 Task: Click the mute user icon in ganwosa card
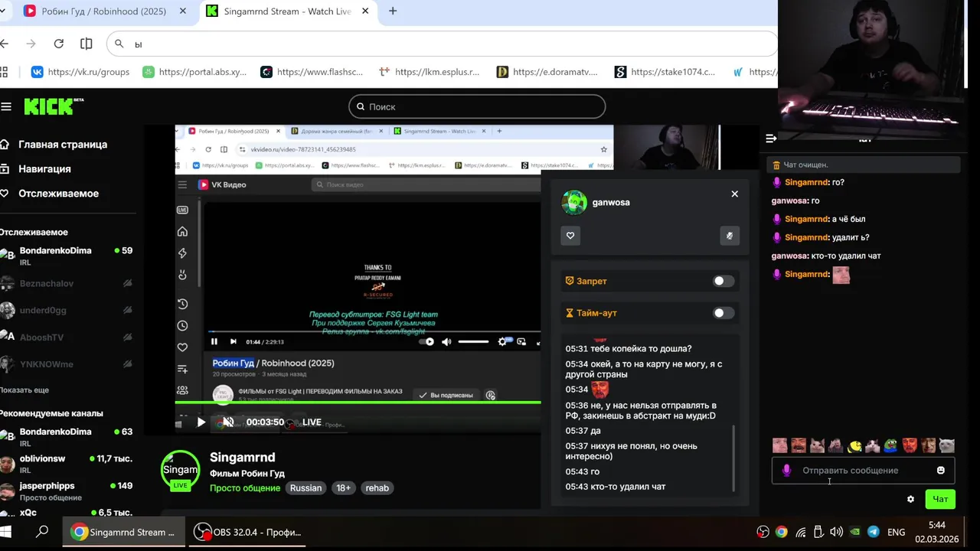pos(730,236)
